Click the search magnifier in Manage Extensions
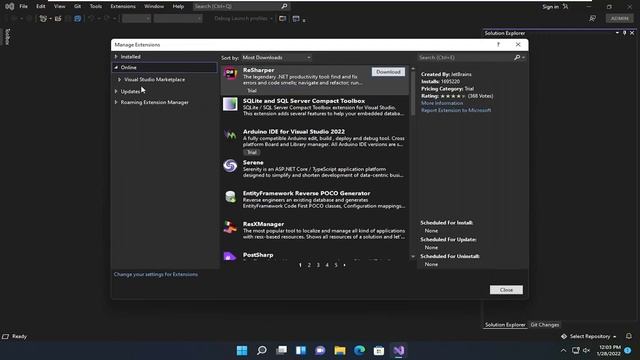This screenshot has width=640, height=360. [x=517, y=58]
